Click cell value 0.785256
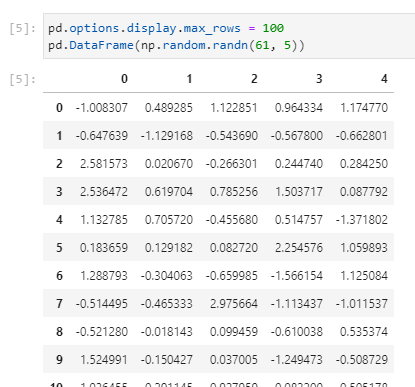415x387 pixels. [x=234, y=192]
